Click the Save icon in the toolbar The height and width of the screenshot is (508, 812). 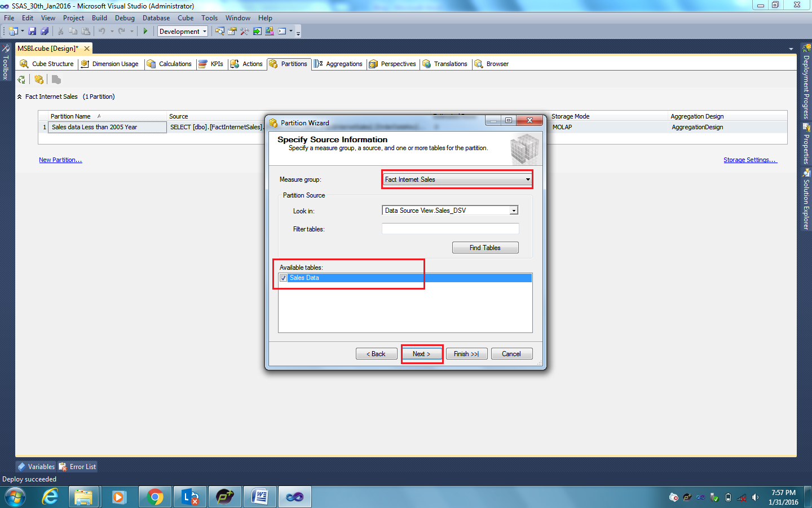pos(32,31)
